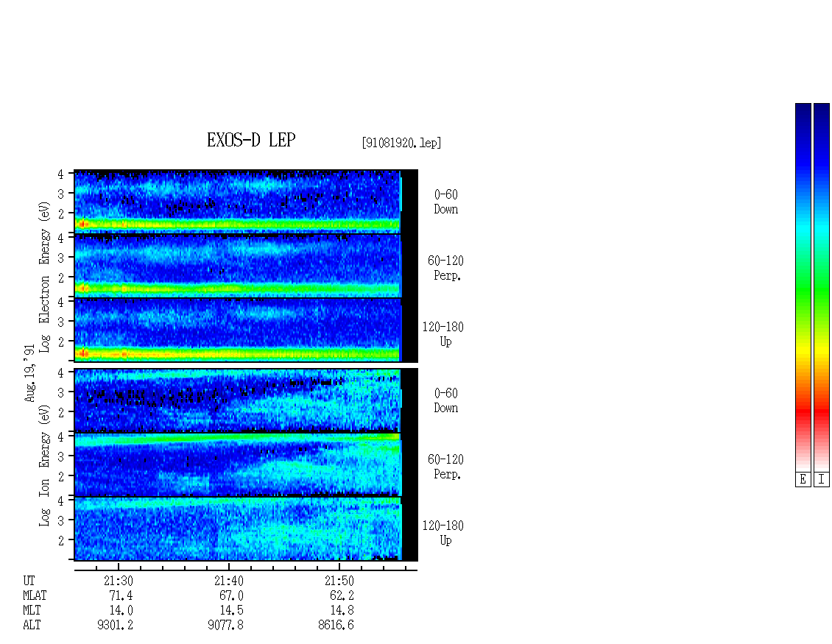
Task: Click the electron 0-60 Down pitch angle label
Action: coord(445,202)
